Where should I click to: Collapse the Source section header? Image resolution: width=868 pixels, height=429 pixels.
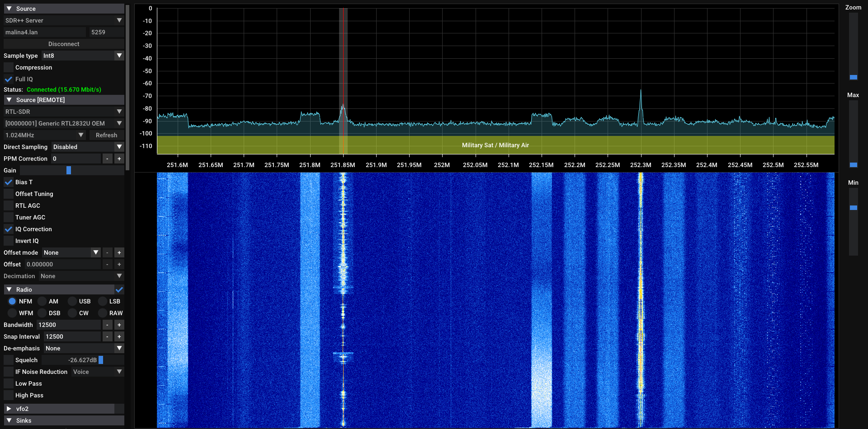(64, 9)
